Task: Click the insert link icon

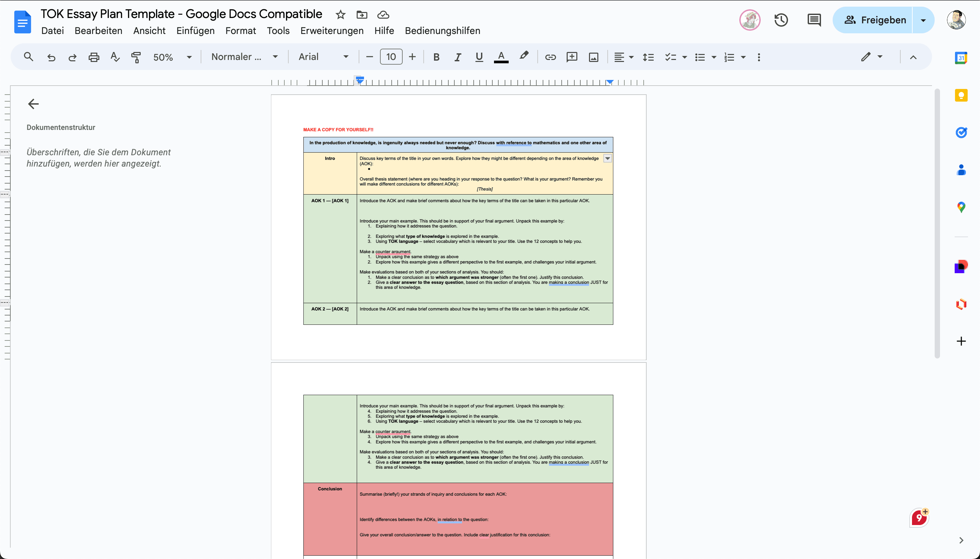Action: tap(550, 57)
